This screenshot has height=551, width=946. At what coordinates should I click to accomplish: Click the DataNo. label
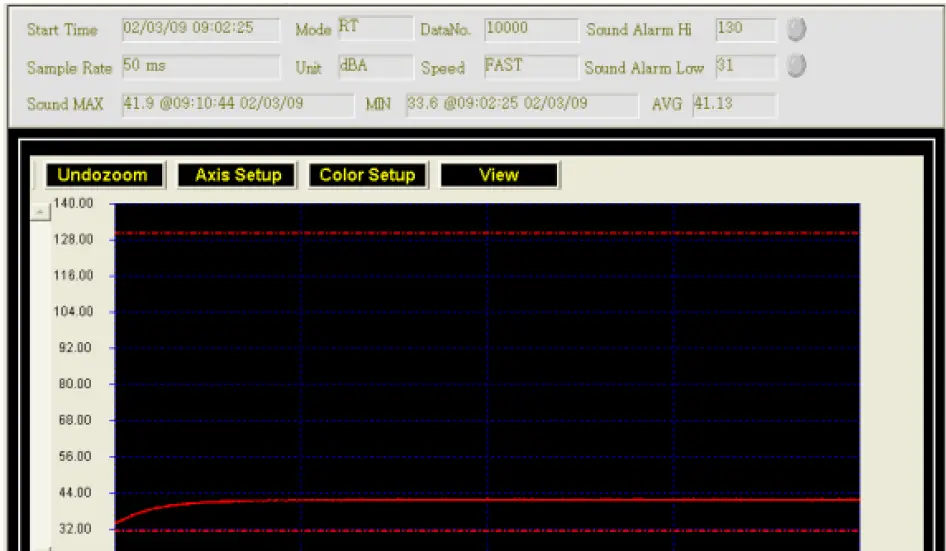click(445, 30)
